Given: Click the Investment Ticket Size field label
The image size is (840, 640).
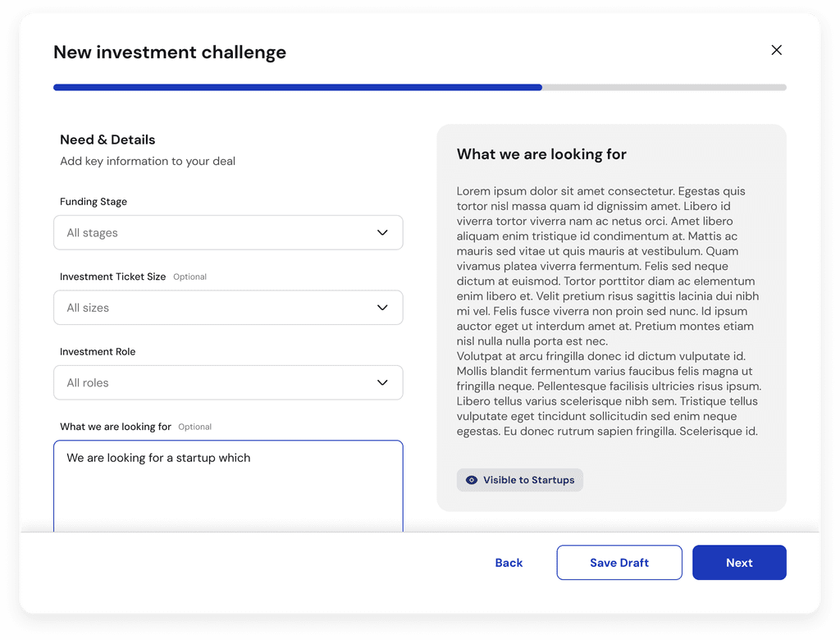Looking at the screenshot, I should tap(113, 277).
